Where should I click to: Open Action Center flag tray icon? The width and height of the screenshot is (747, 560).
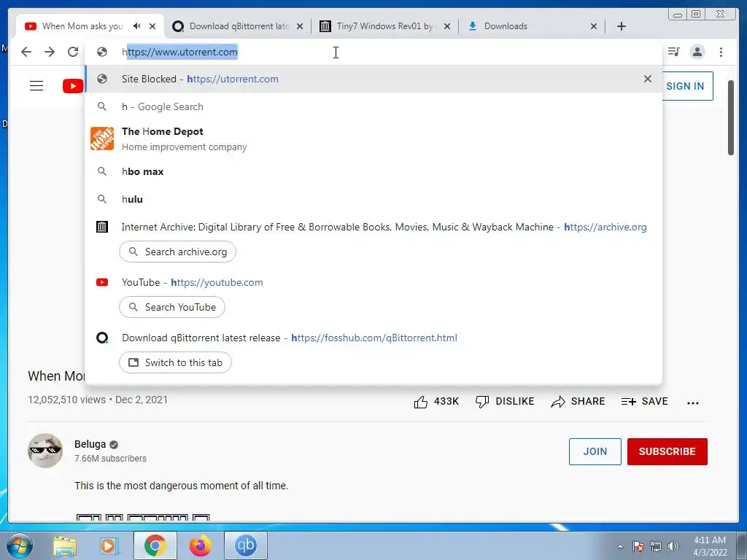(638, 546)
